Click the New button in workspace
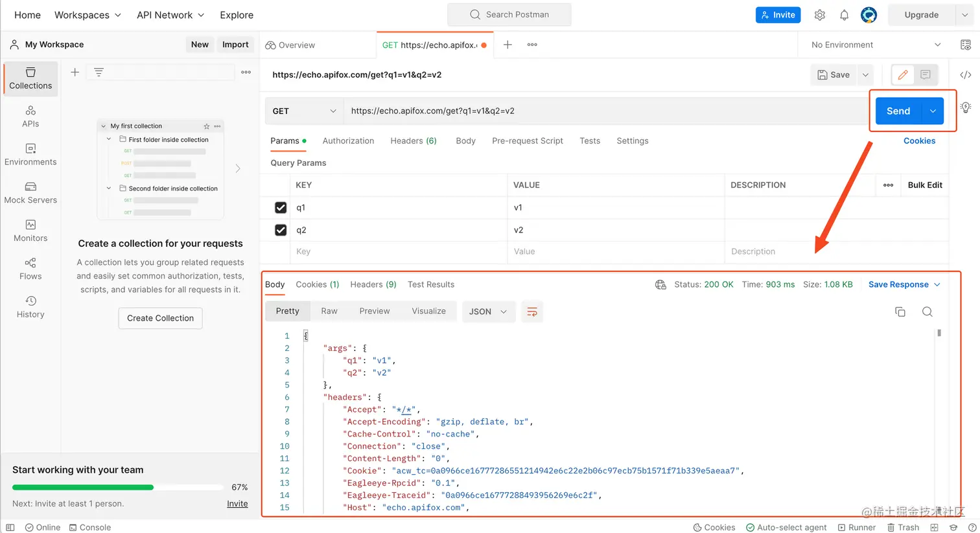This screenshot has width=980, height=533. tap(200, 44)
